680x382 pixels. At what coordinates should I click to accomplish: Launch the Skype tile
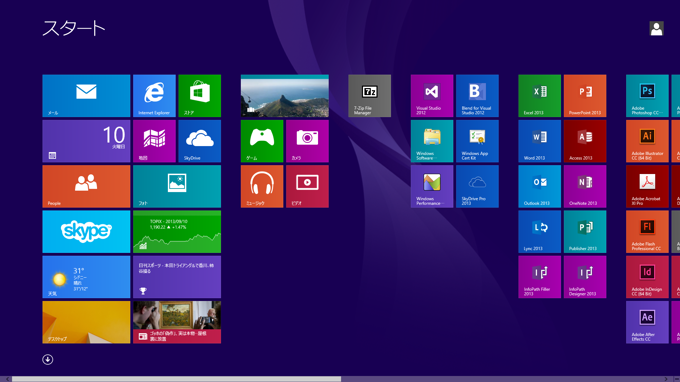tap(86, 232)
